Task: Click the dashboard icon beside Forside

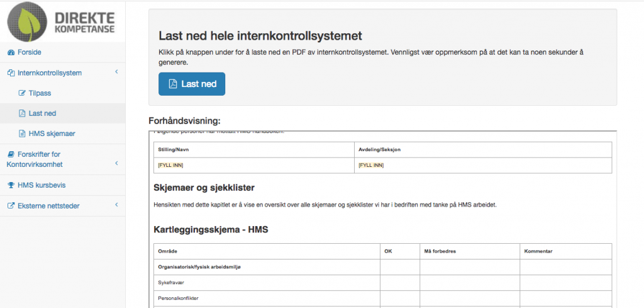Action: [11, 52]
